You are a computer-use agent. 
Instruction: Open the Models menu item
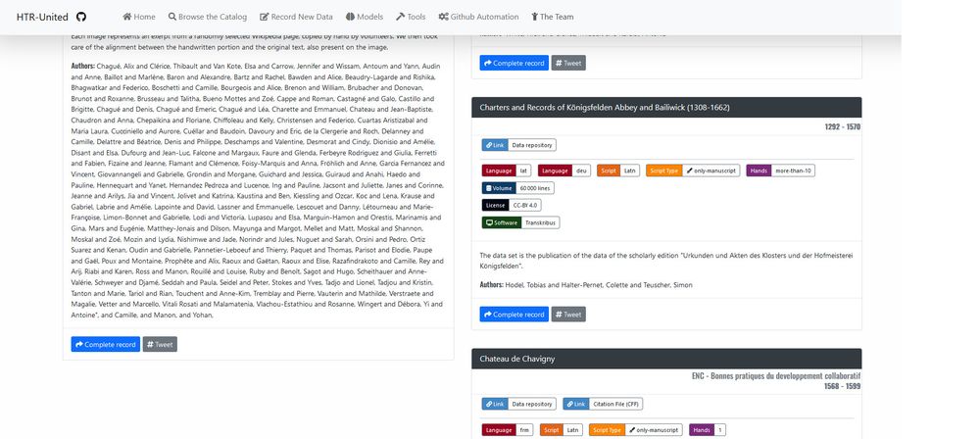tap(365, 17)
